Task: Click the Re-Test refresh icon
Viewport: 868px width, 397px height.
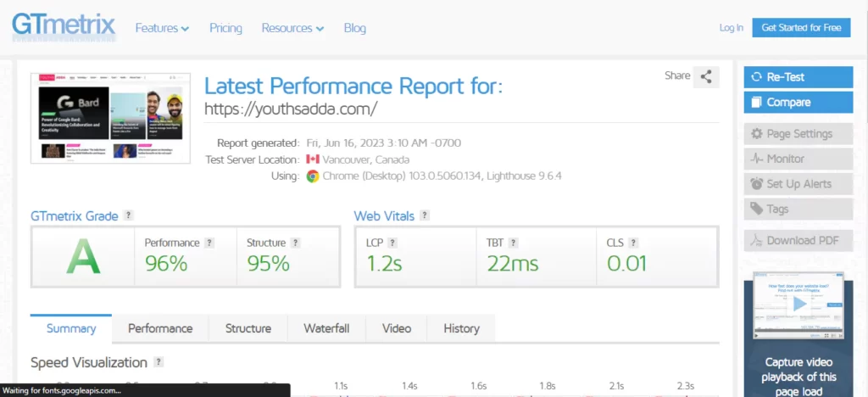Action: [x=756, y=77]
